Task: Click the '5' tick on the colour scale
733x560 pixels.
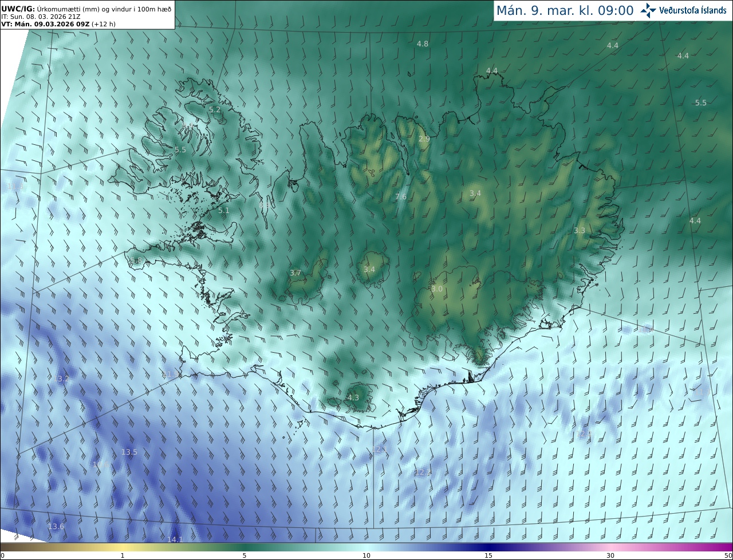Action: tap(245, 555)
